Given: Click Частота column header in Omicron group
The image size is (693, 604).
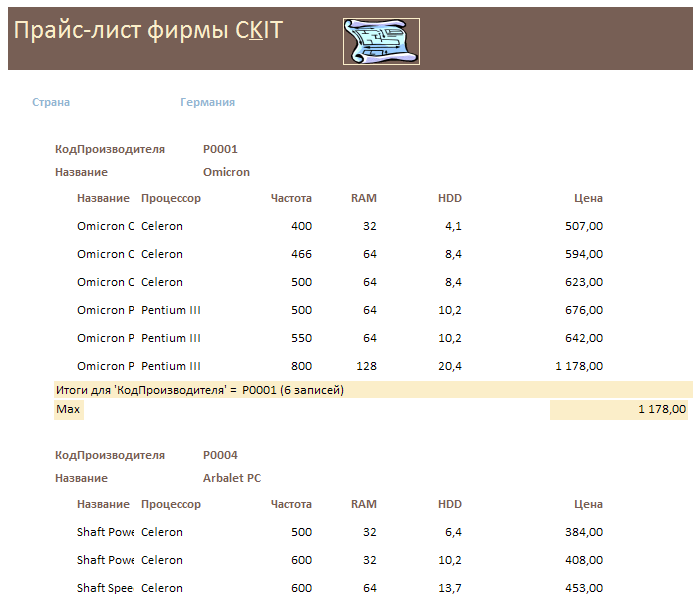Looking at the screenshot, I should pos(291,198).
